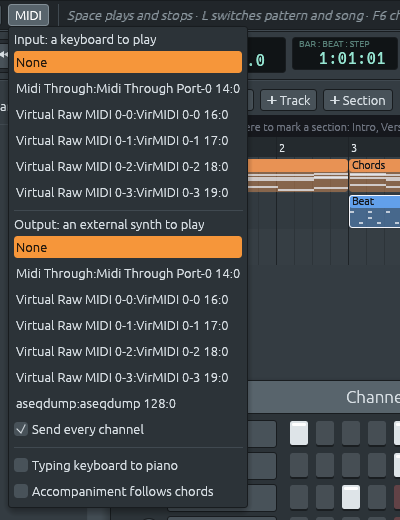400x520 pixels.
Task: Click the + Section button
Action: coord(358,100)
